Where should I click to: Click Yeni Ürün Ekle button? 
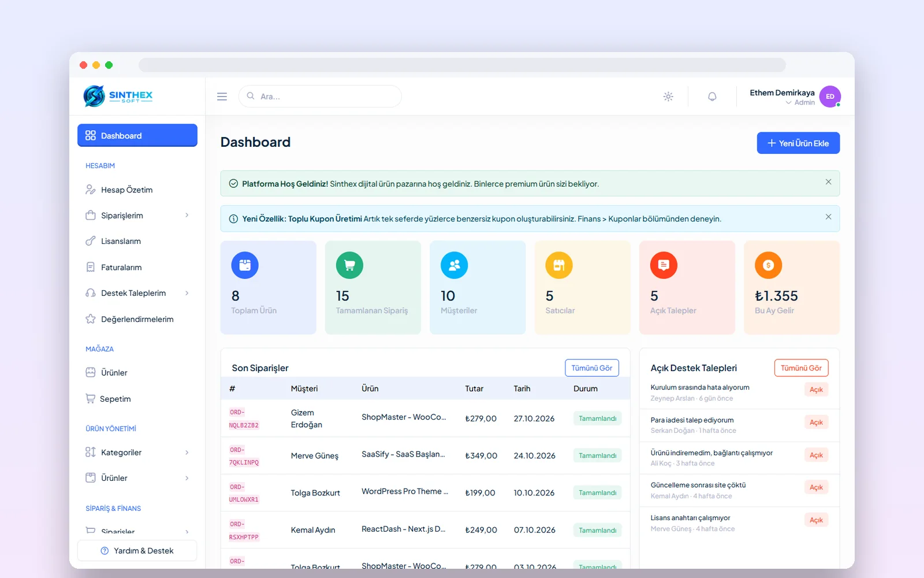798,143
